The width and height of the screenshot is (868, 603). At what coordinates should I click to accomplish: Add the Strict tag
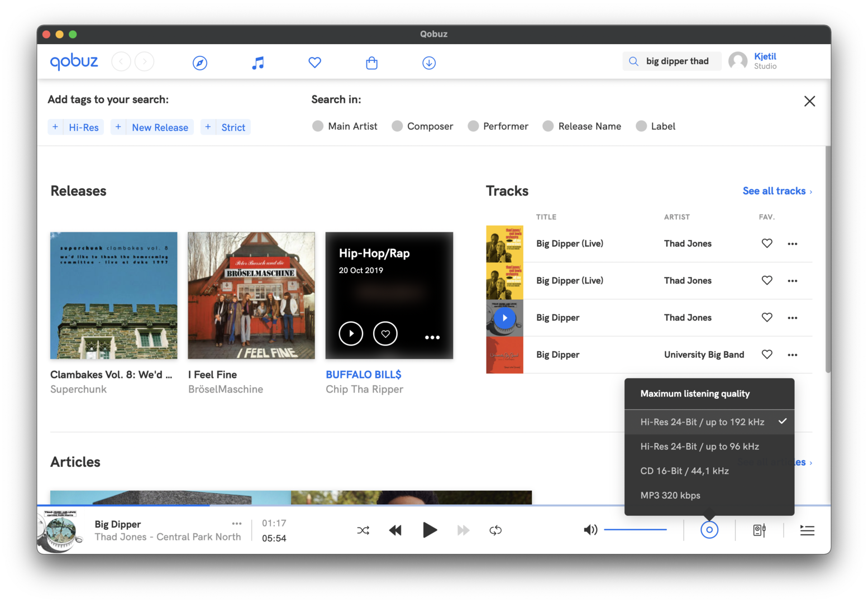coord(226,127)
